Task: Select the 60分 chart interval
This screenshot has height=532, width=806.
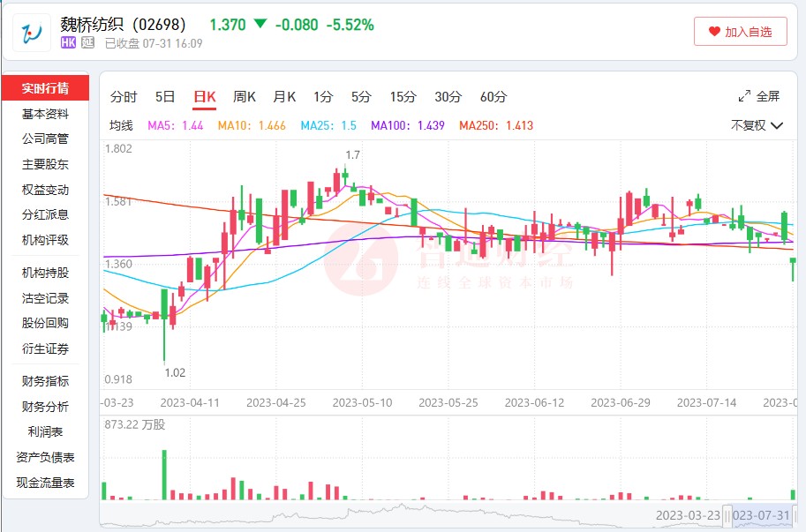Action: (x=493, y=97)
